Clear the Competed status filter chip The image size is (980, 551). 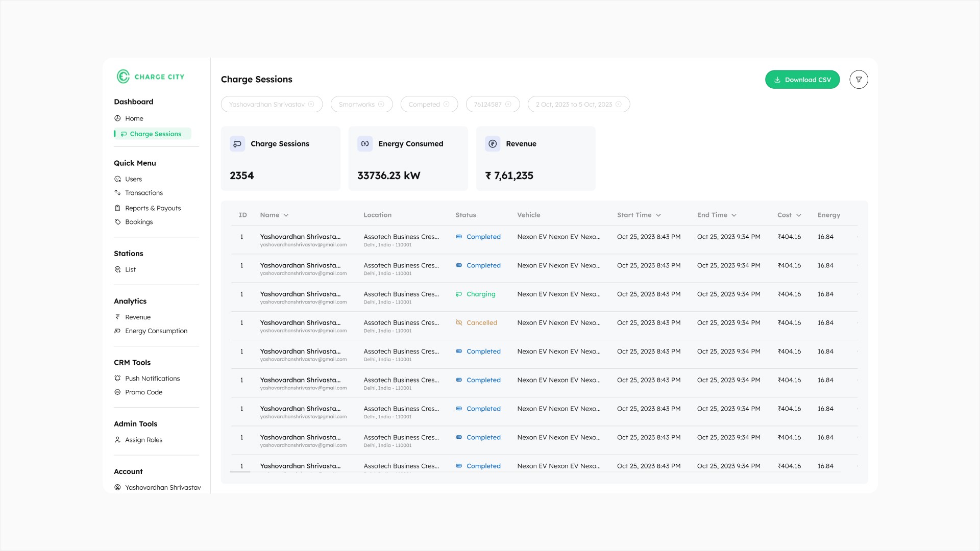click(447, 105)
